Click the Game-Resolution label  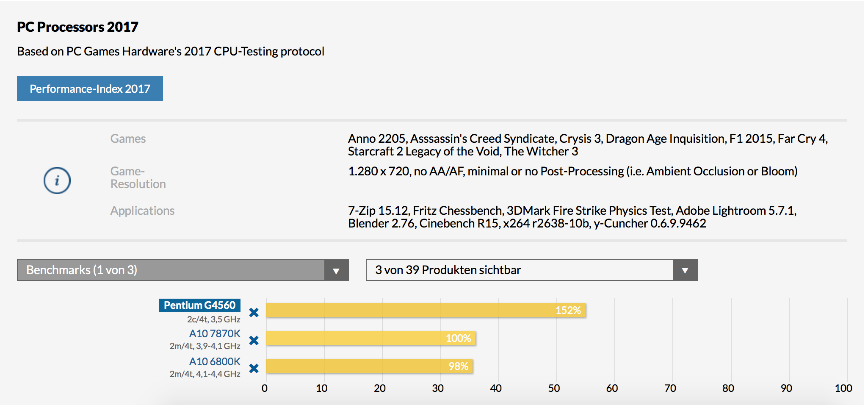pos(138,178)
